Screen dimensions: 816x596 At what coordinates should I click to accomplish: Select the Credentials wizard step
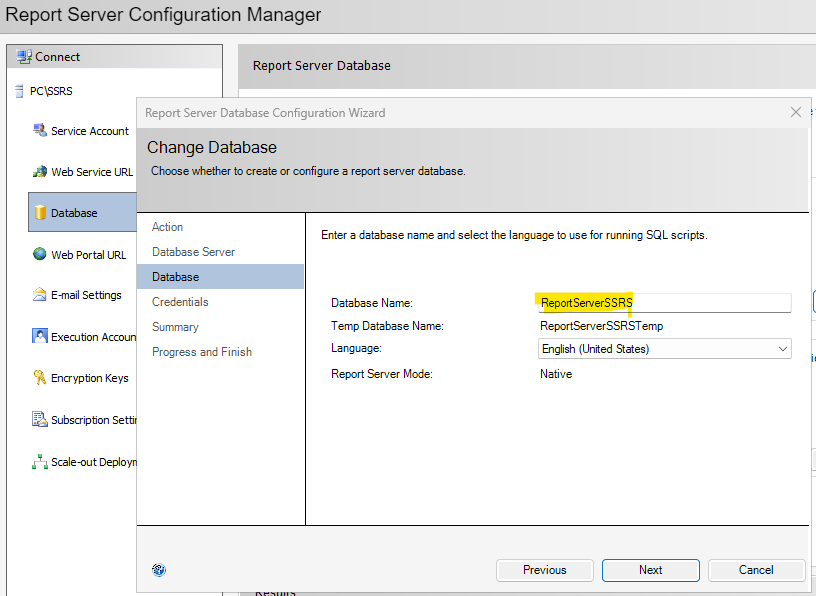coord(180,302)
